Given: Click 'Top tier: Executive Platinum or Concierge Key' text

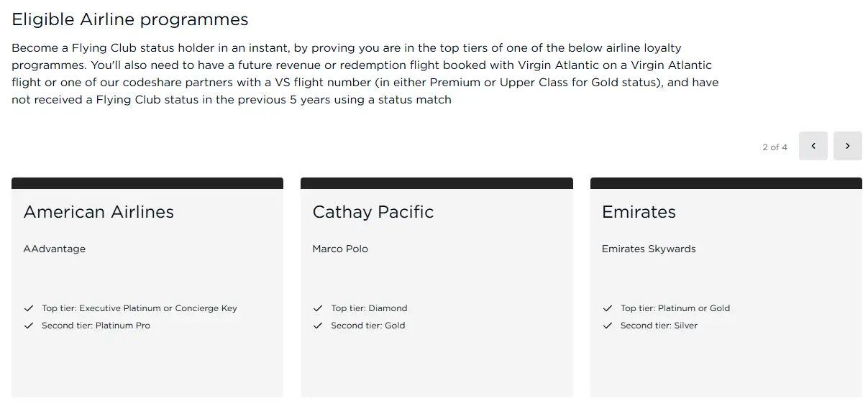Looking at the screenshot, I should (140, 308).
